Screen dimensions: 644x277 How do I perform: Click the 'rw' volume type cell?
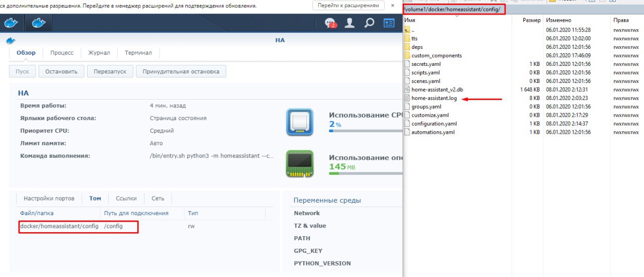coord(191,226)
